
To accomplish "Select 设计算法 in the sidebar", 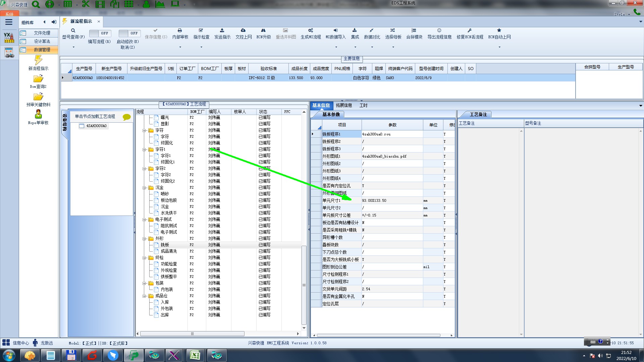I will (x=42, y=41).
